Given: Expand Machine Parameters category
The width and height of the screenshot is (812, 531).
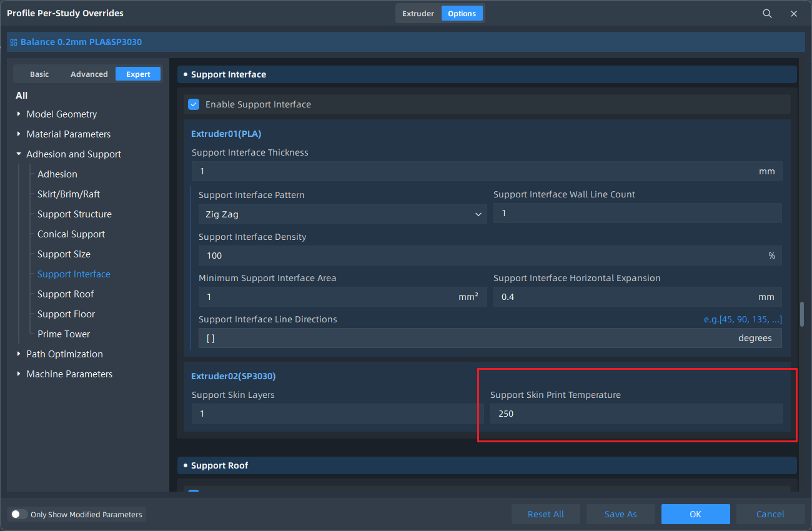Looking at the screenshot, I should [x=19, y=374].
